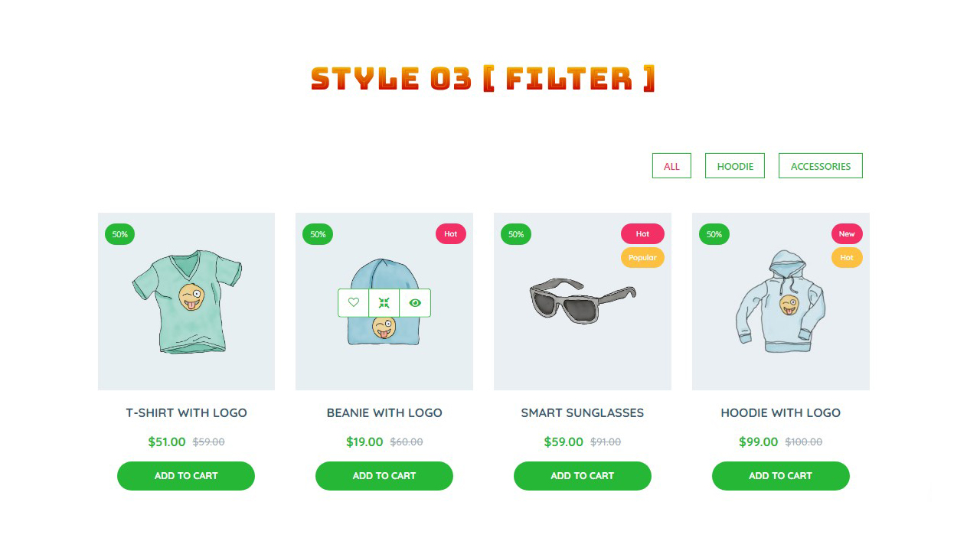This screenshot has height=551, width=980.
Task: Click the hoodie product image
Action: point(781,302)
